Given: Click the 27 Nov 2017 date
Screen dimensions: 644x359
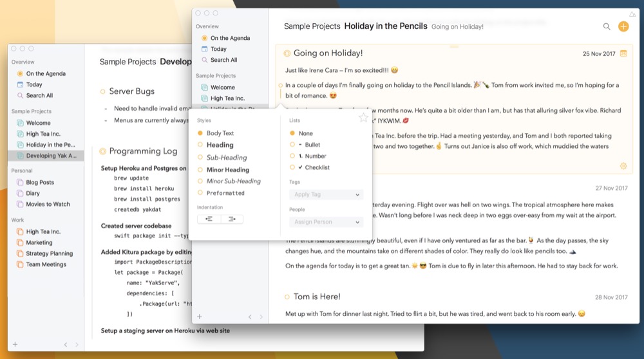Looking at the screenshot, I should pyautogui.click(x=612, y=189).
